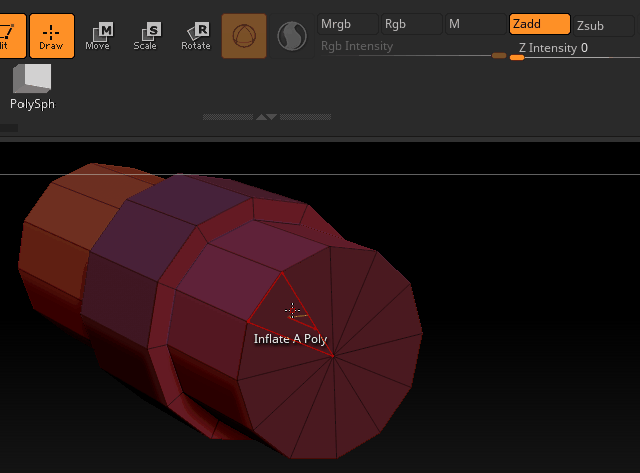Disable the Zadd sculpt mode

(x=539, y=24)
